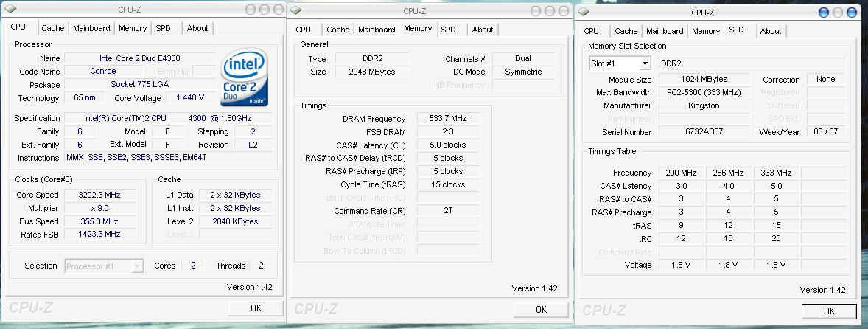
Task: Click OK in the middle CPU-Z window
Action: click(x=542, y=310)
